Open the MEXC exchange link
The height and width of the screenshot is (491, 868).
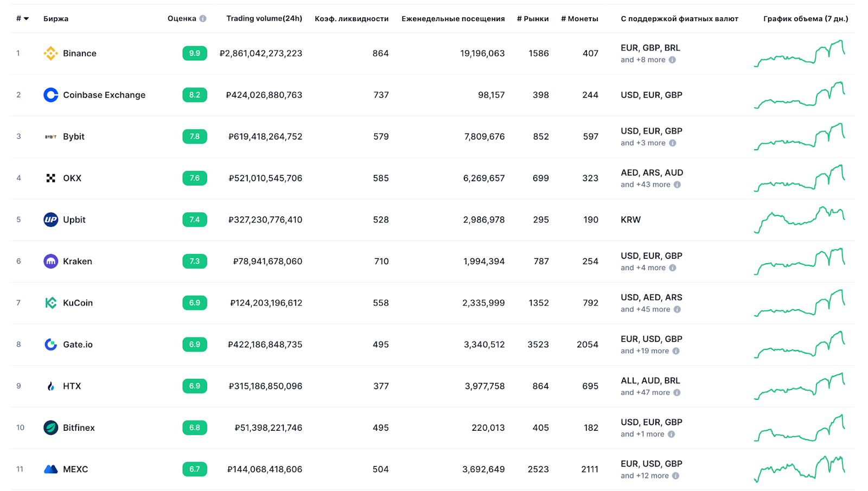tap(75, 469)
